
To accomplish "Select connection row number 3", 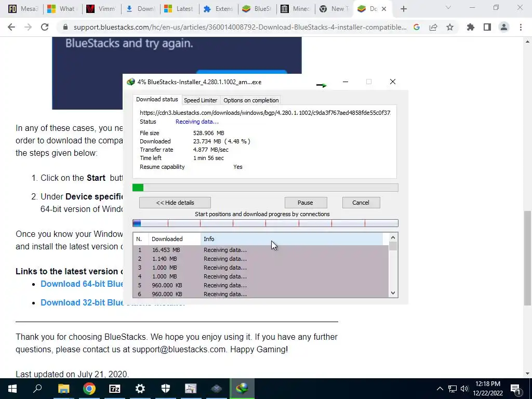I will [x=261, y=268].
